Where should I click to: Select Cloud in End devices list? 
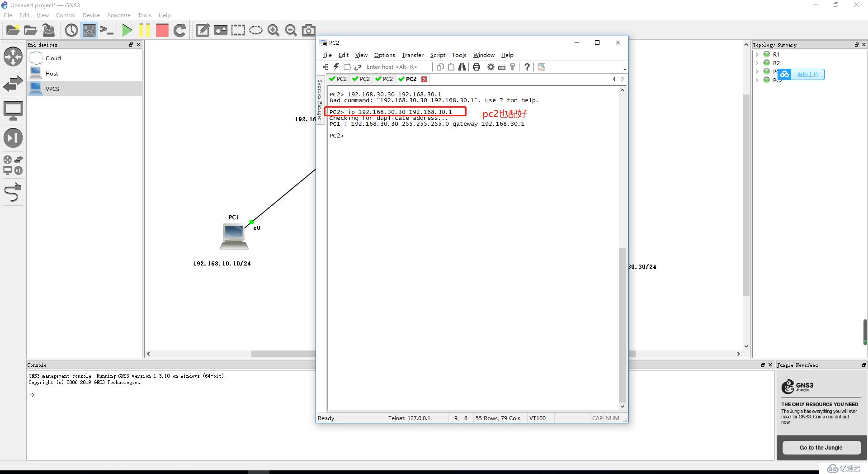click(x=84, y=58)
